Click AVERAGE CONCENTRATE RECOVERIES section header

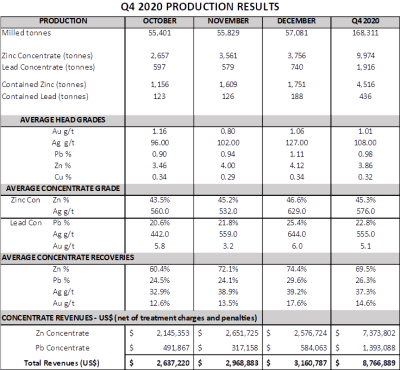point(68,257)
